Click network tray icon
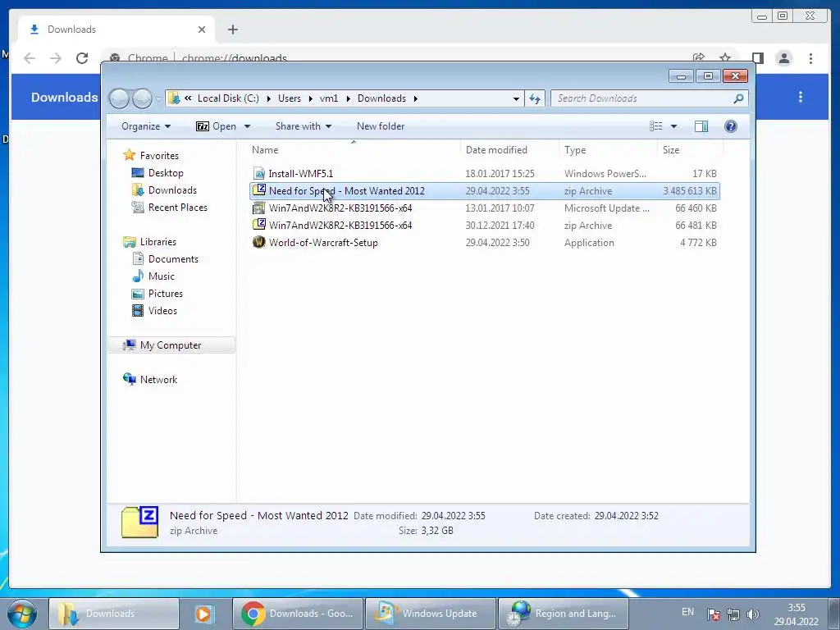This screenshot has height=630, width=840. click(733, 614)
